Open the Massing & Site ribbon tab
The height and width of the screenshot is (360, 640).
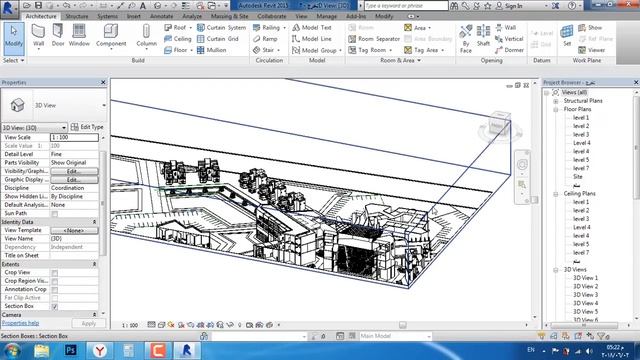coord(229,16)
